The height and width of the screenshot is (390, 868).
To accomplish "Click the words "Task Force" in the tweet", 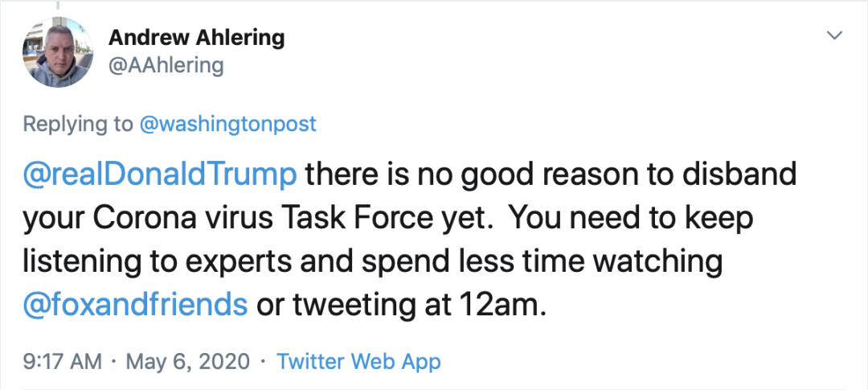I will point(376,218).
